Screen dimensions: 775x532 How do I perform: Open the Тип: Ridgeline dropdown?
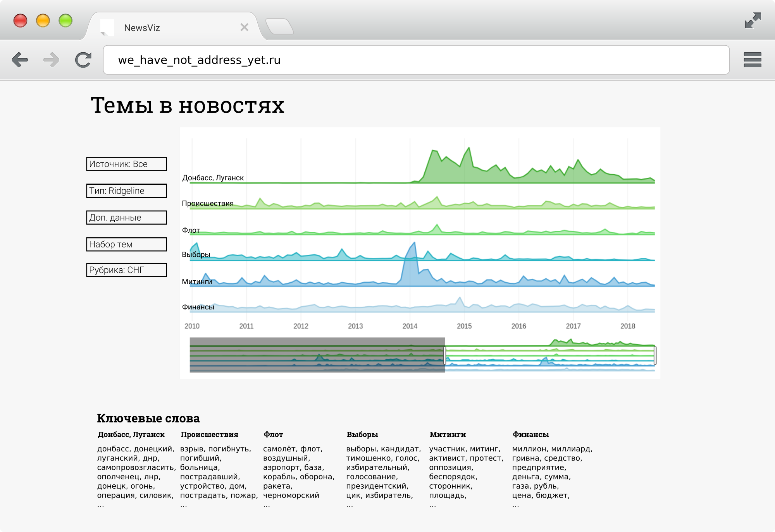point(126,191)
